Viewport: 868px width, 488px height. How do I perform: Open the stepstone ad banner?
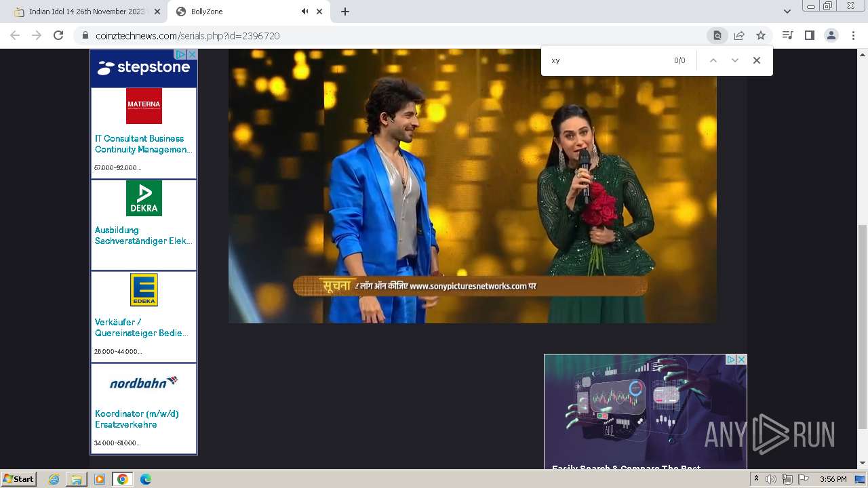tap(144, 68)
